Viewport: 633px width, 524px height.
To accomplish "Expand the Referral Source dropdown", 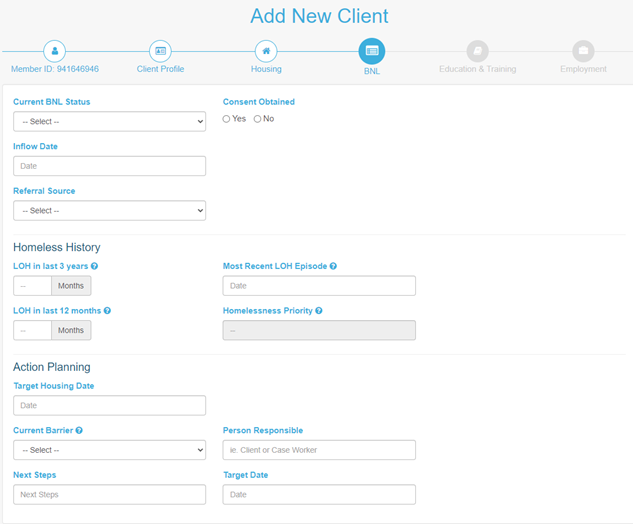I will 109,211.
